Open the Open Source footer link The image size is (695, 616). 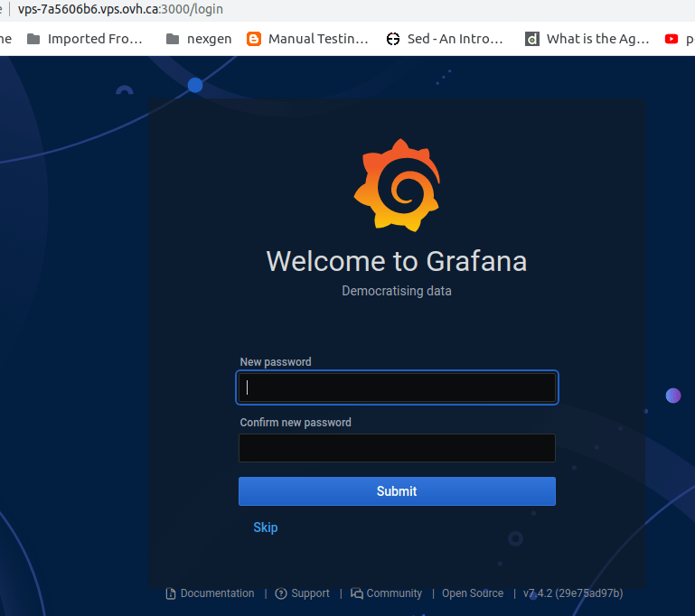coord(473,593)
